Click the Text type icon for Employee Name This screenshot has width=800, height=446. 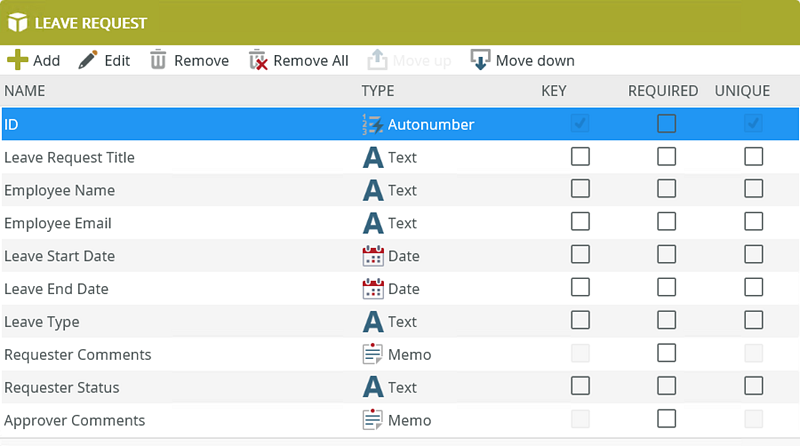coord(373,190)
